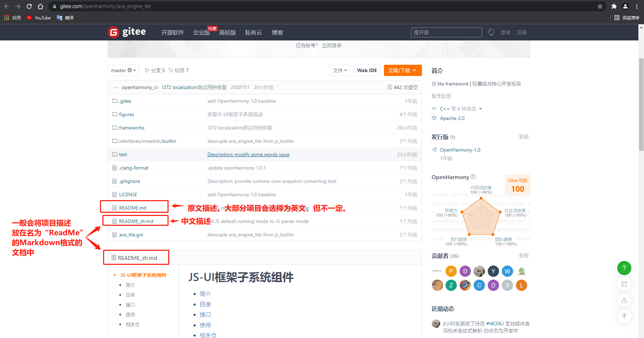Open the figures folder

point(126,114)
